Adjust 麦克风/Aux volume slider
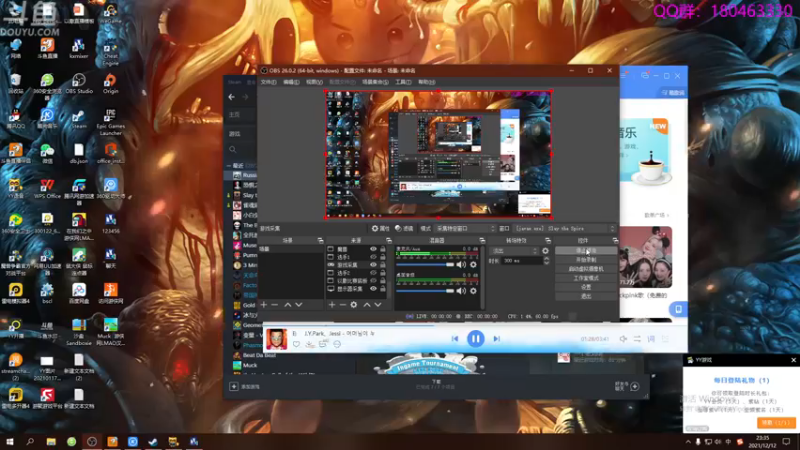Viewport: 800px width, 450px height. click(424, 265)
